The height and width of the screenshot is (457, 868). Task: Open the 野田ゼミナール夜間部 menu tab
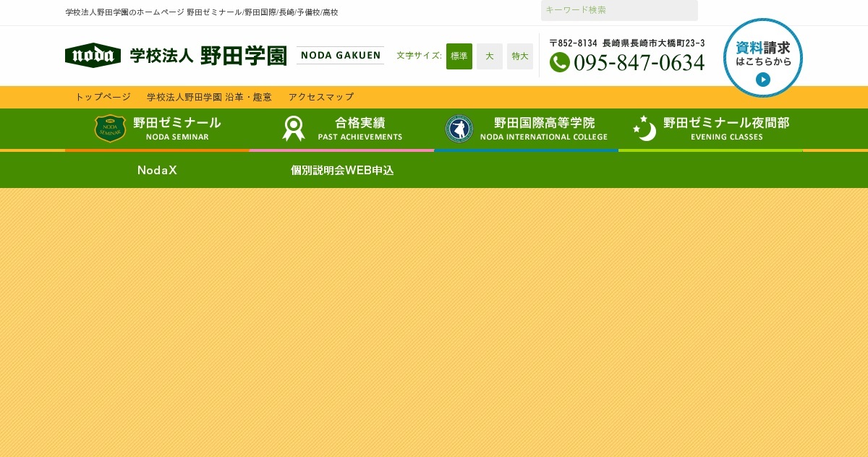click(x=710, y=129)
